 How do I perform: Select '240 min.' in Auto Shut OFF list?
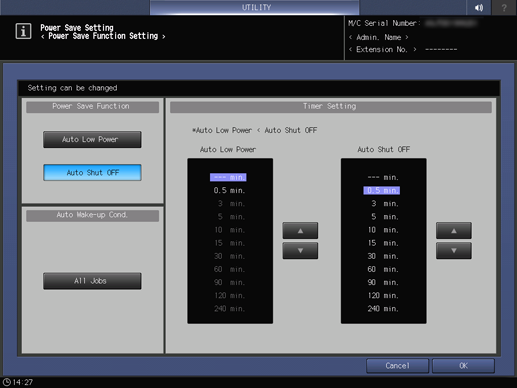(383, 309)
